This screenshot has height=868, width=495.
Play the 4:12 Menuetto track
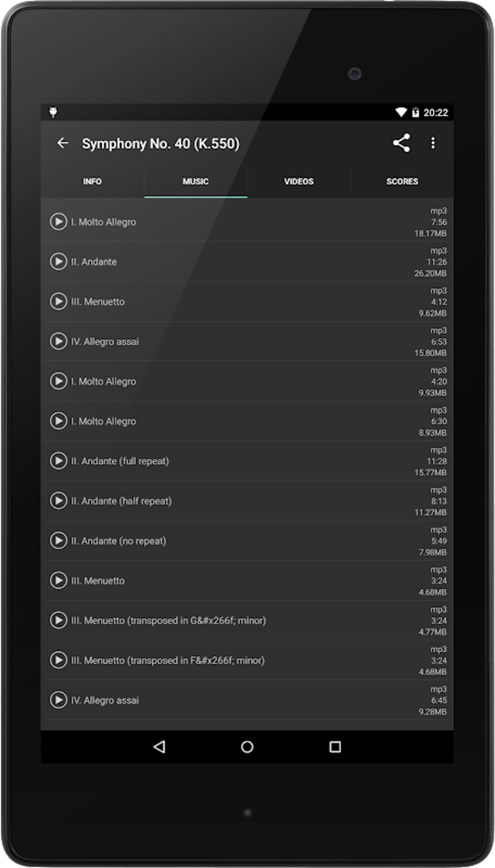58,301
